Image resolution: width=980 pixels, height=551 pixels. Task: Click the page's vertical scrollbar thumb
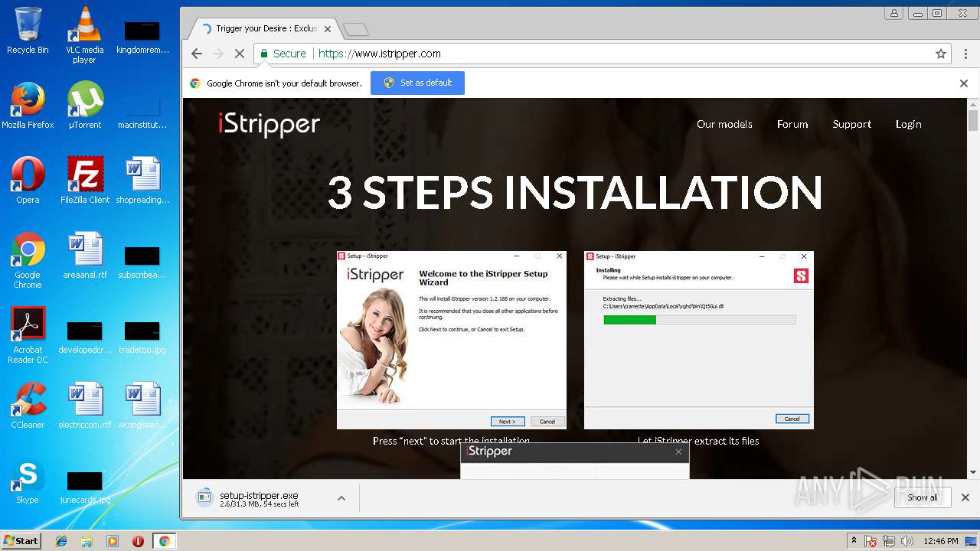pyautogui.click(x=973, y=121)
